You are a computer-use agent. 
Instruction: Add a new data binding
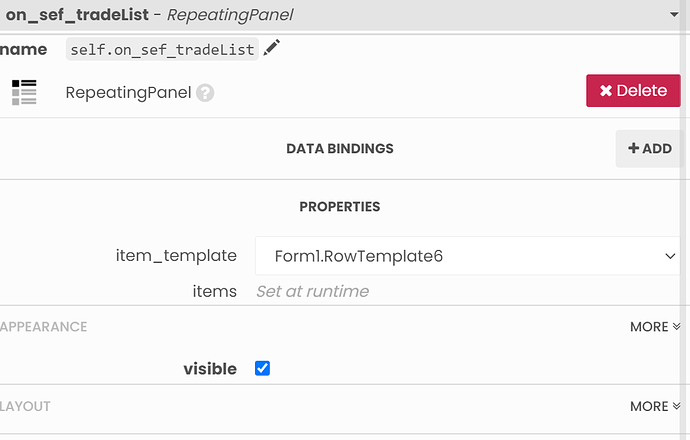tap(650, 149)
